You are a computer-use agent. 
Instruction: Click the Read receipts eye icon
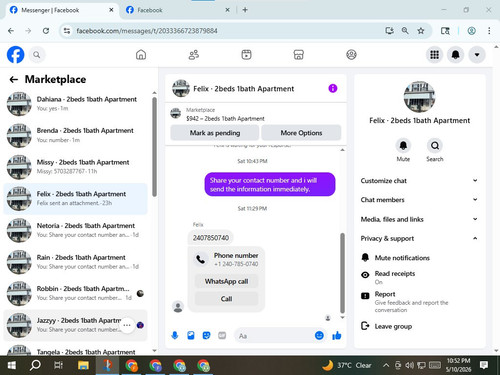365,275
